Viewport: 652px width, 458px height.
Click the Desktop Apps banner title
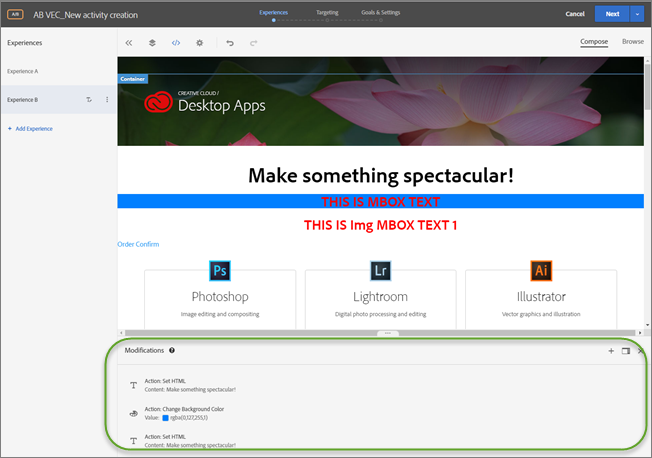click(222, 106)
